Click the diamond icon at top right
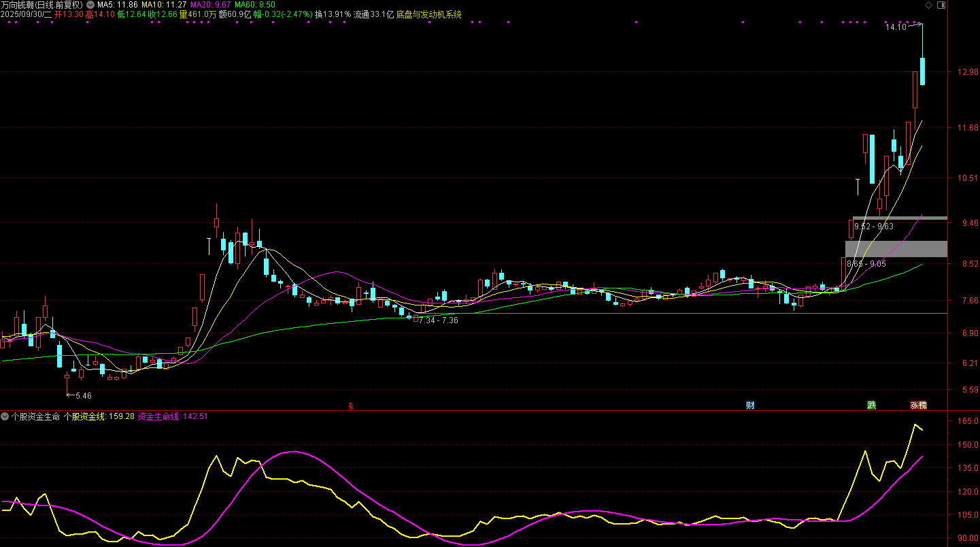The width and height of the screenshot is (980, 547). (929, 5)
